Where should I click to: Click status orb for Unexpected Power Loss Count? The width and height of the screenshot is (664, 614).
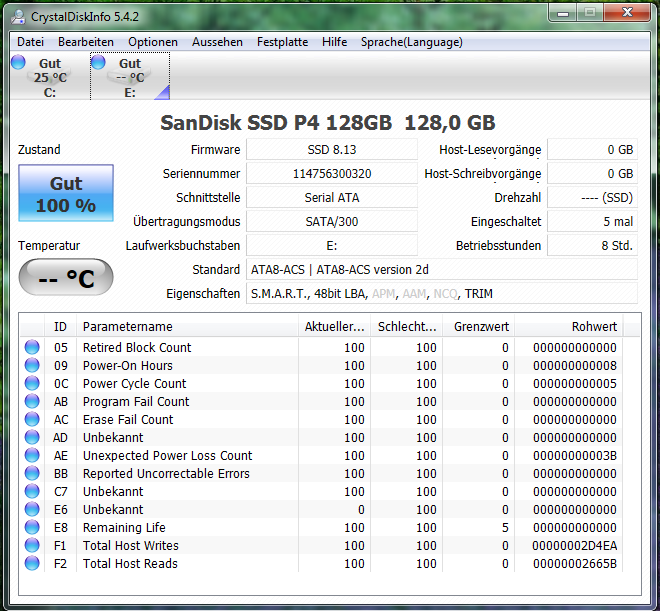tap(32, 455)
